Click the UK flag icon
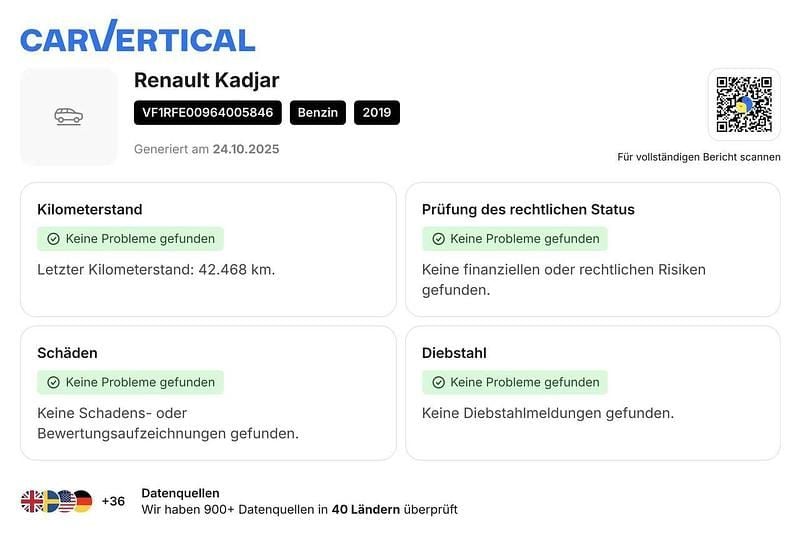Image resolution: width=800 pixels, height=535 pixels. [32, 501]
